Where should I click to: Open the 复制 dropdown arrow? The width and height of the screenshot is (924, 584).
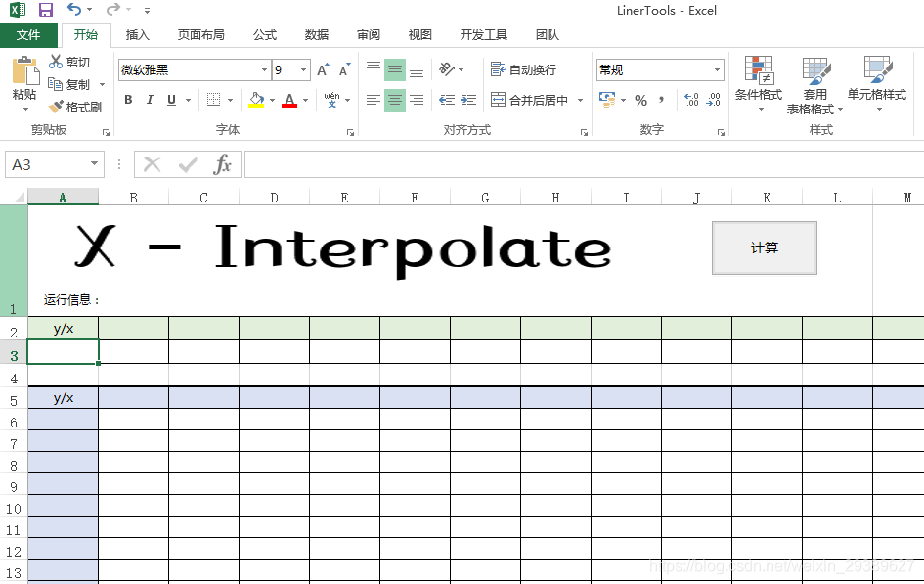click(x=102, y=85)
